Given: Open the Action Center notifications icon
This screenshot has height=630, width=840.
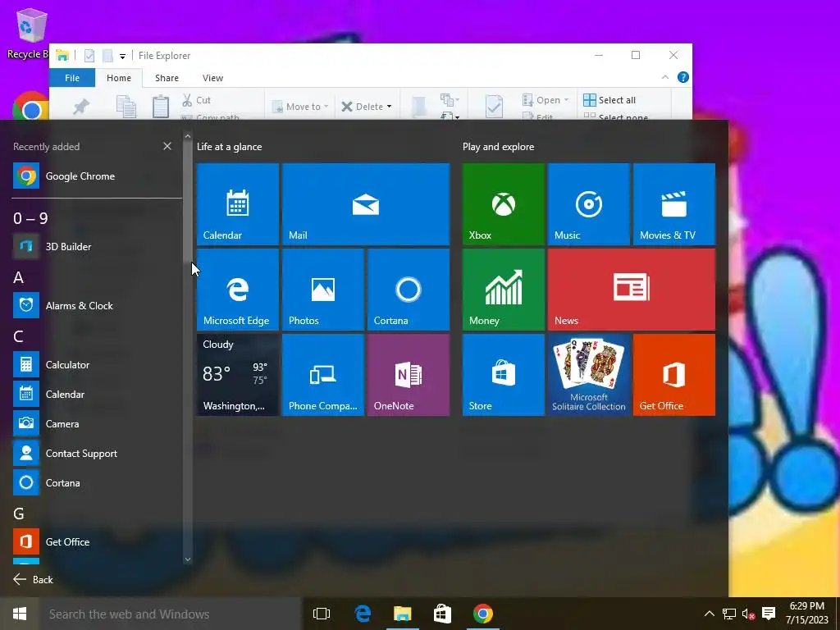Looking at the screenshot, I should 769,614.
